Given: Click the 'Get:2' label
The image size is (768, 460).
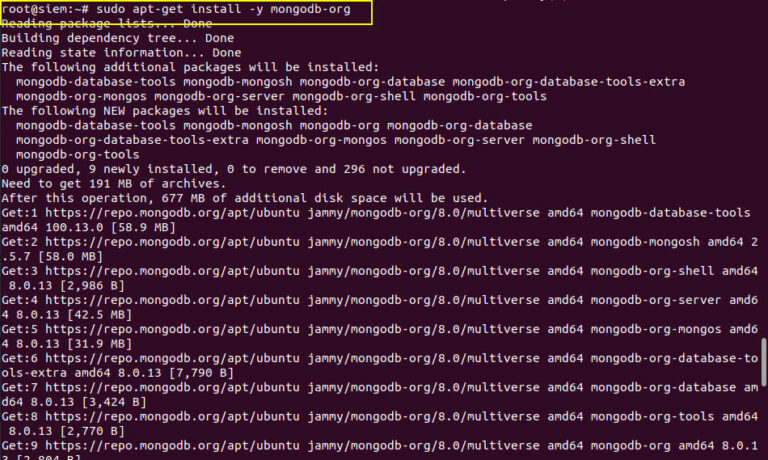Looking at the screenshot, I should tap(20, 242).
